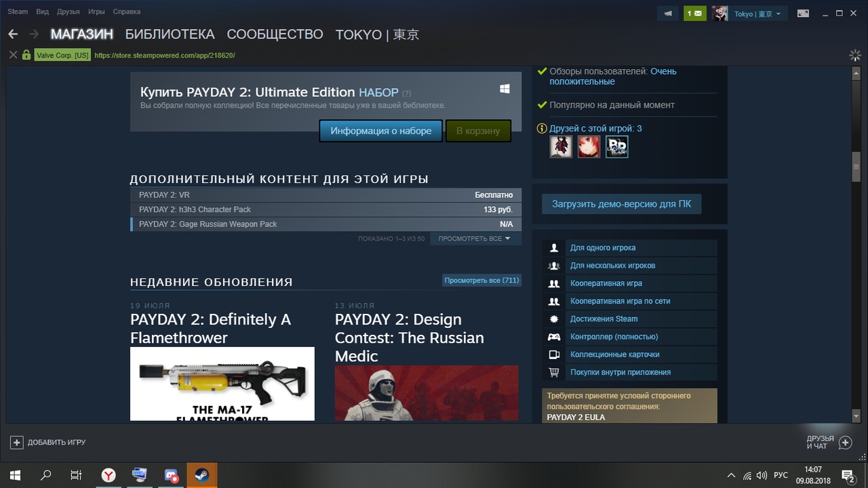Viewport: 868px width, 488px height.
Task: Click the volume speaker tray icon
Action: point(762,475)
